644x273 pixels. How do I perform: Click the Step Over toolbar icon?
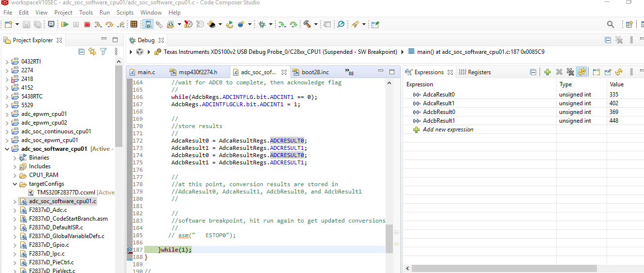[109, 24]
